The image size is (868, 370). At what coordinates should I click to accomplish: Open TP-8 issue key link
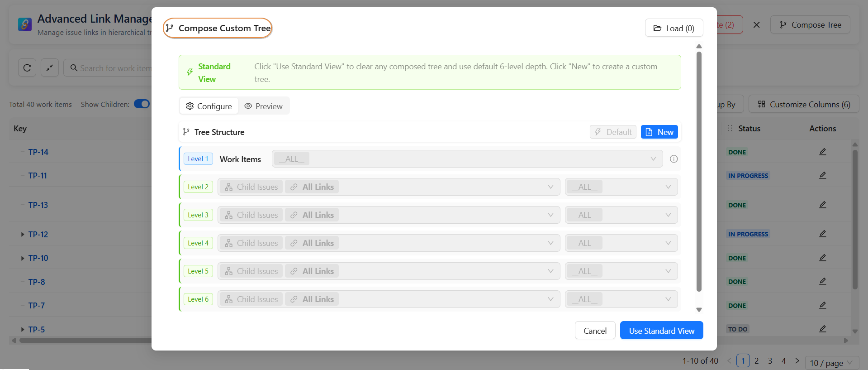(37, 282)
